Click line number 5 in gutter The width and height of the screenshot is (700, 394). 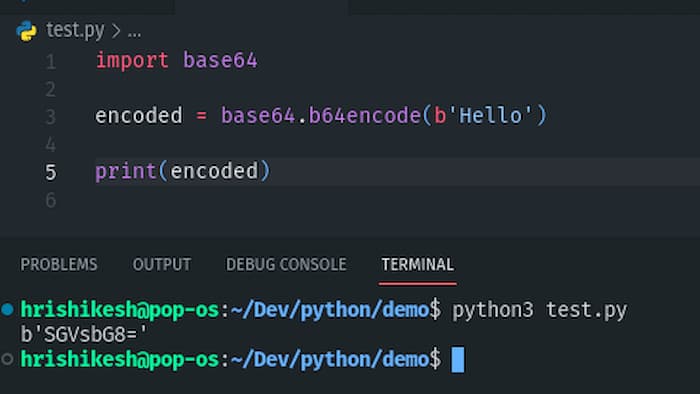click(x=51, y=172)
